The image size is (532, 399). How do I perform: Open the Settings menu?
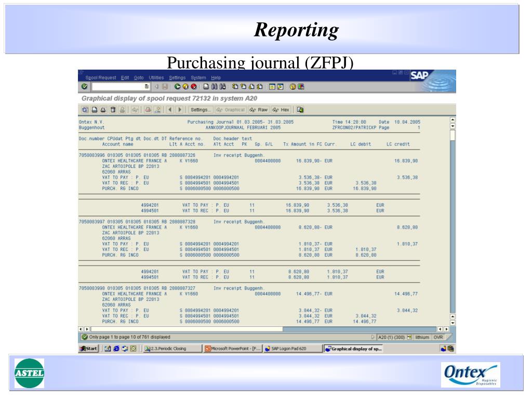[x=177, y=78]
